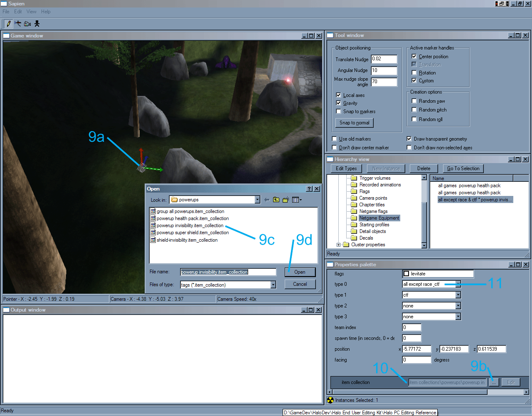Click the stick figure toolbar icon
The width and height of the screenshot is (532, 416).
(37, 24)
